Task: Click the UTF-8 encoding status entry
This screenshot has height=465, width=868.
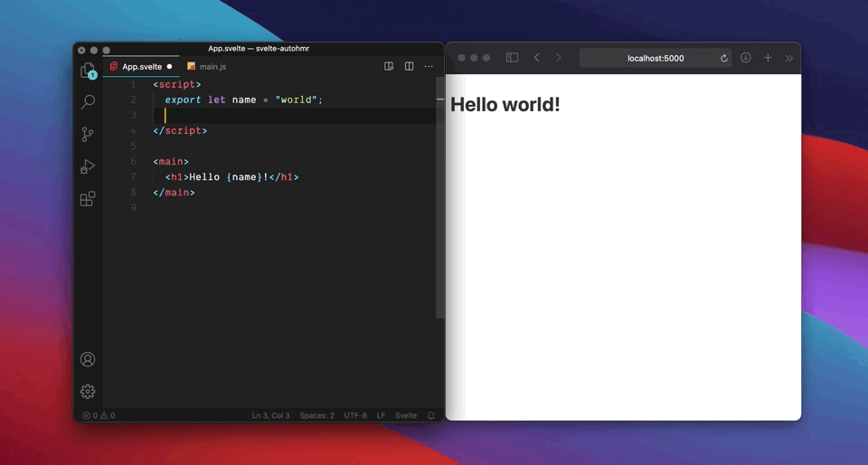Action: [x=355, y=415]
